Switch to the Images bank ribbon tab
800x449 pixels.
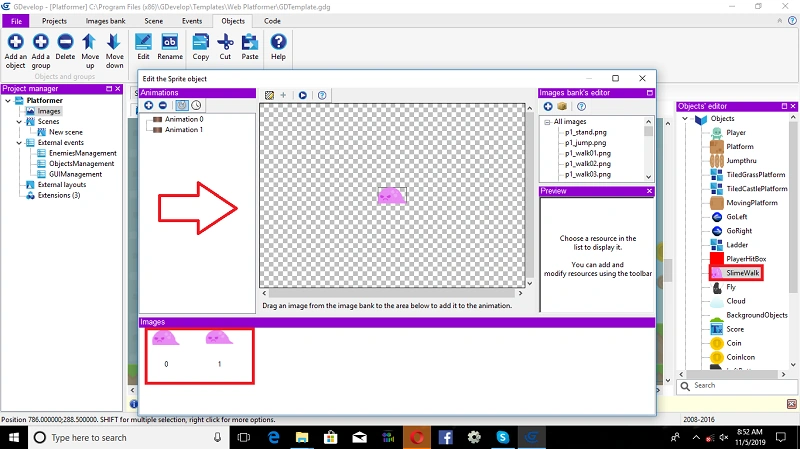pos(105,21)
